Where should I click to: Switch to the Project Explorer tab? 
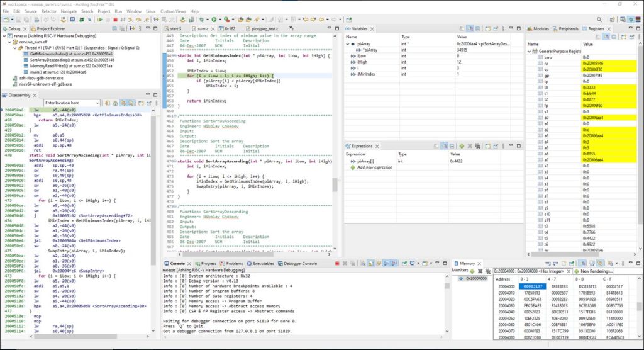47,29
